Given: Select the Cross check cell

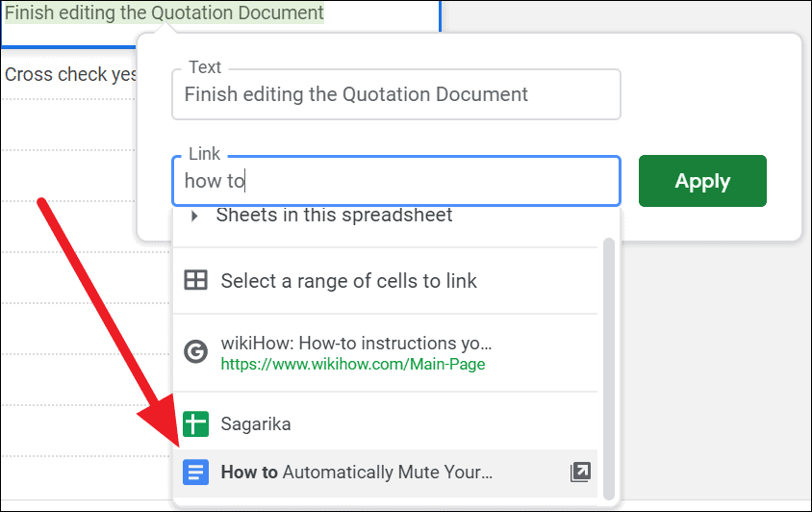Looking at the screenshot, I should click(x=70, y=75).
